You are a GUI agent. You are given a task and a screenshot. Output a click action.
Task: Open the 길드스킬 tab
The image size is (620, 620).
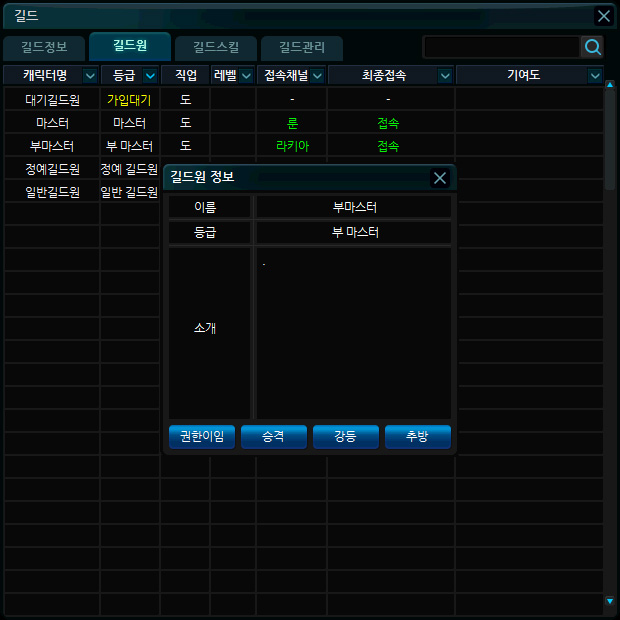coord(215,48)
